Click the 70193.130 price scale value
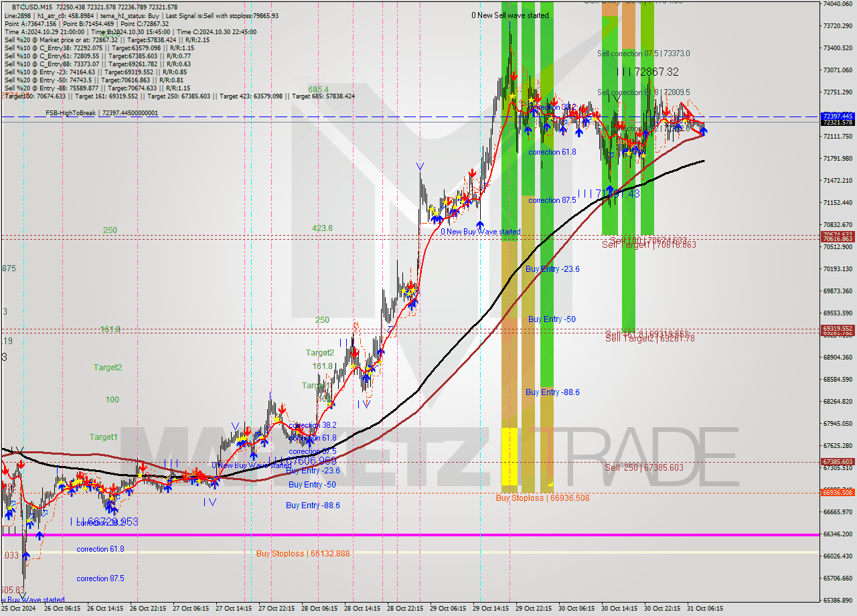The width and height of the screenshot is (857, 616). pyautogui.click(x=838, y=268)
